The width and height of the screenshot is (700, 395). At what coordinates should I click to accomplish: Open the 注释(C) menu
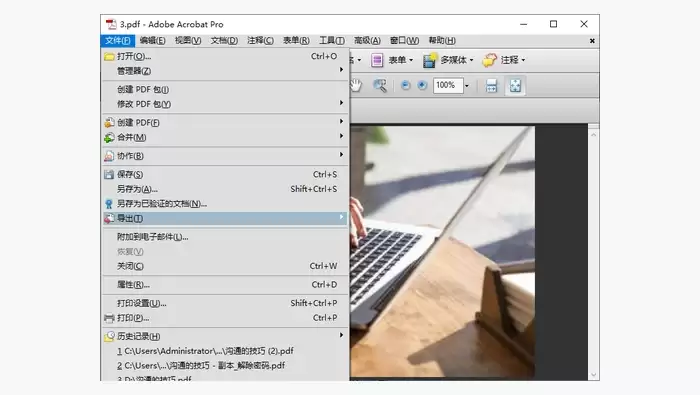(261, 41)
